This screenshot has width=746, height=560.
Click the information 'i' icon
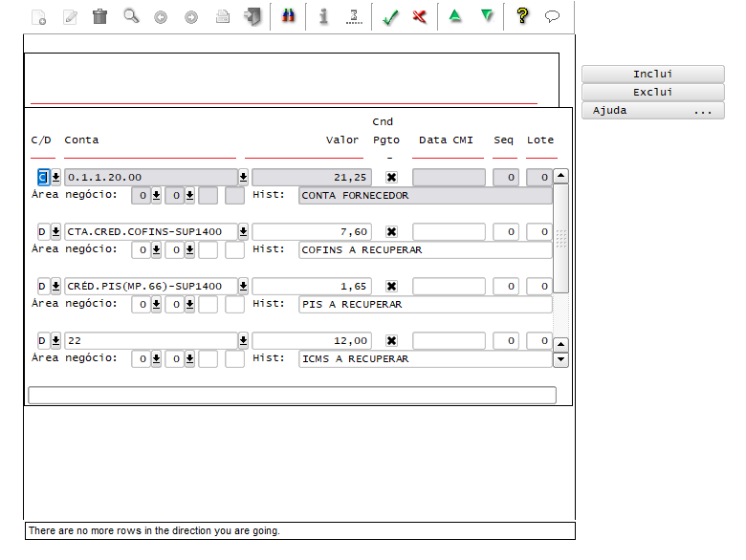tap(323, 16)
